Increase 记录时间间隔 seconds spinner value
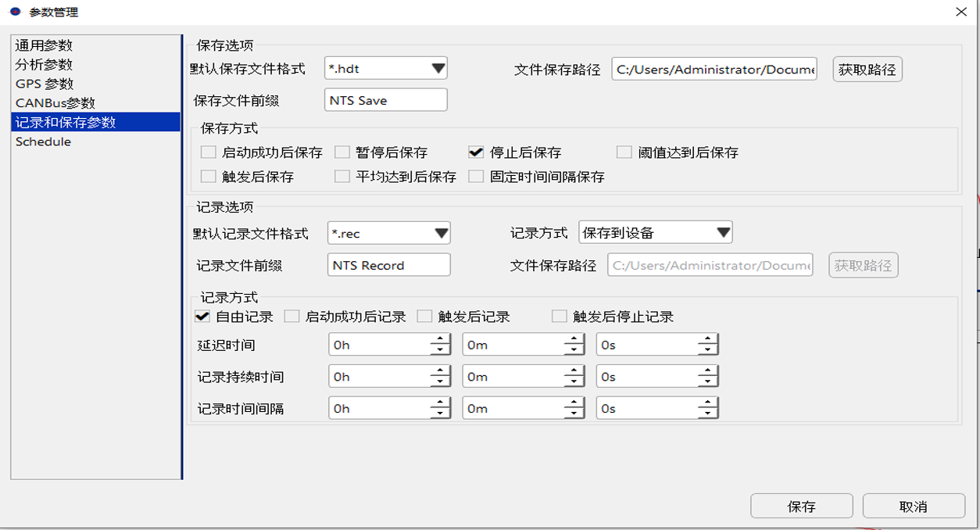 (x=708, y=403)
